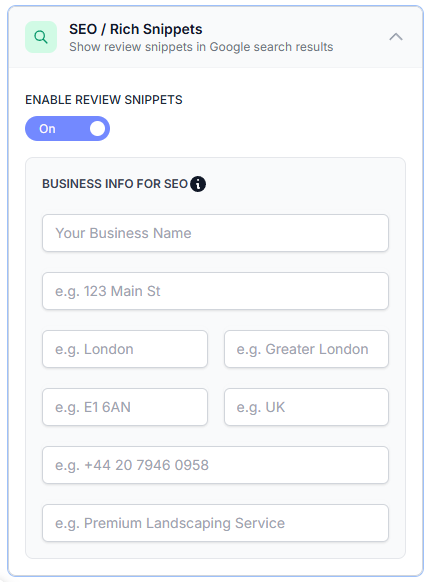Click the word "Google" in the header subtitle
Image resolution: width=429 pixels, height=582 pixels.
pyautogui.click(x=228, y=47)
